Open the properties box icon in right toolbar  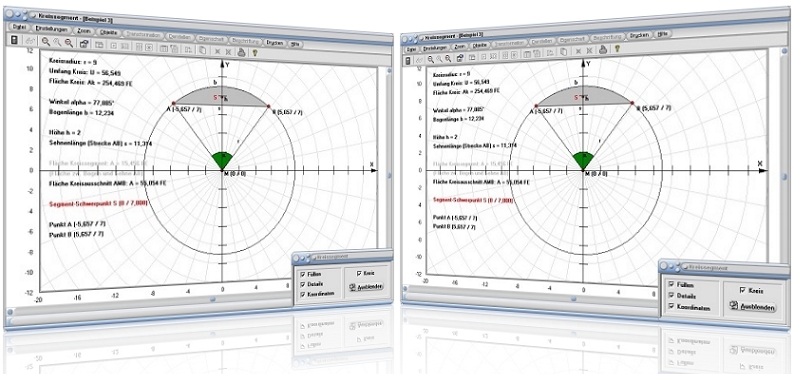pyautogui.click(x=460, y=58)
